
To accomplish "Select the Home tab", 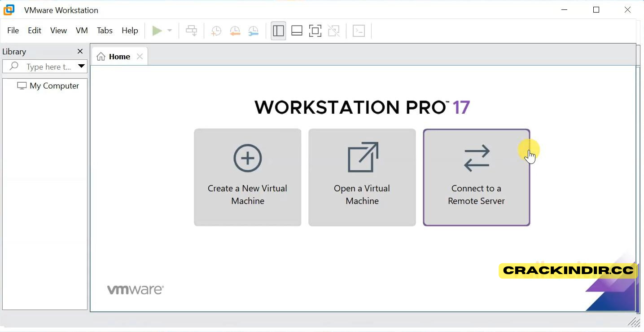I will pos(119,57).
